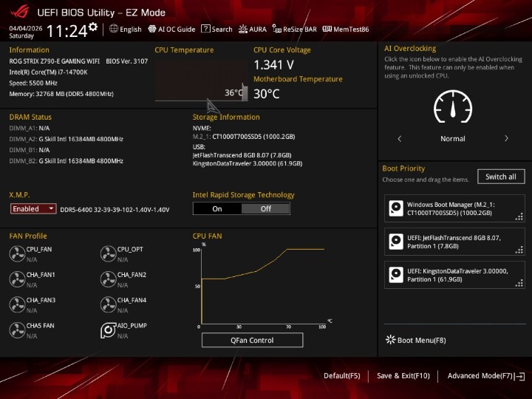This screenshot has width=532, height=399.
Task: Click the Boot Menu starburst icon
Action: click(x=391, y=340)
